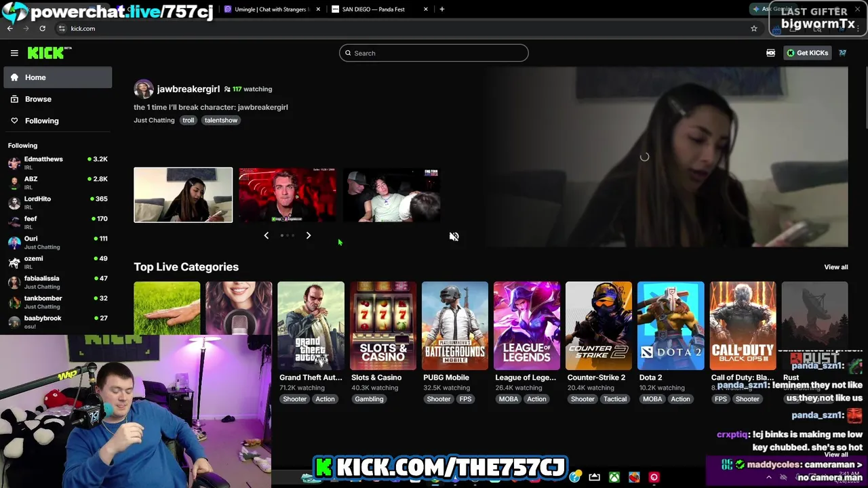Select the red-tinted second stream thumbnail
This screenshot has width=868, height=488.
pos(288,195)
